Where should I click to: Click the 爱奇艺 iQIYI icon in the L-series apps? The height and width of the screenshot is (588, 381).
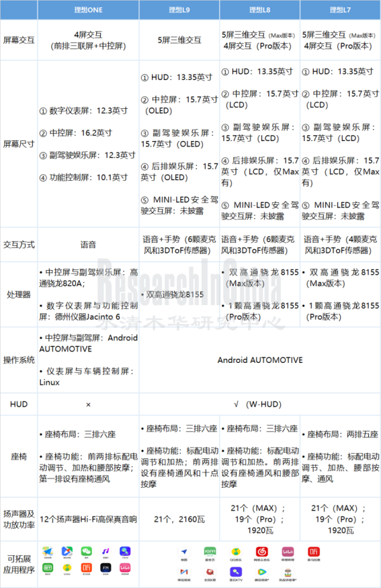point(210,552)
